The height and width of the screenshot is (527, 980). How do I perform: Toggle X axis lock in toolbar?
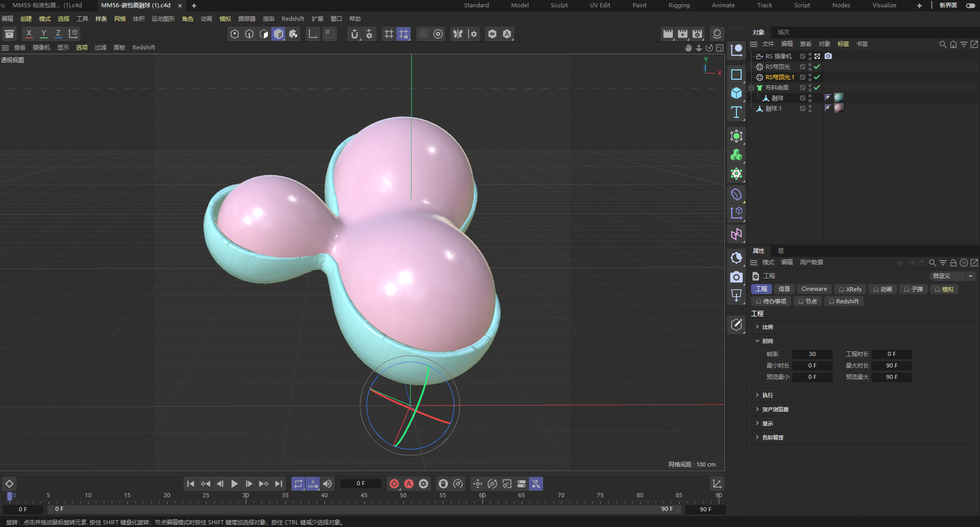tap(29, 33)
